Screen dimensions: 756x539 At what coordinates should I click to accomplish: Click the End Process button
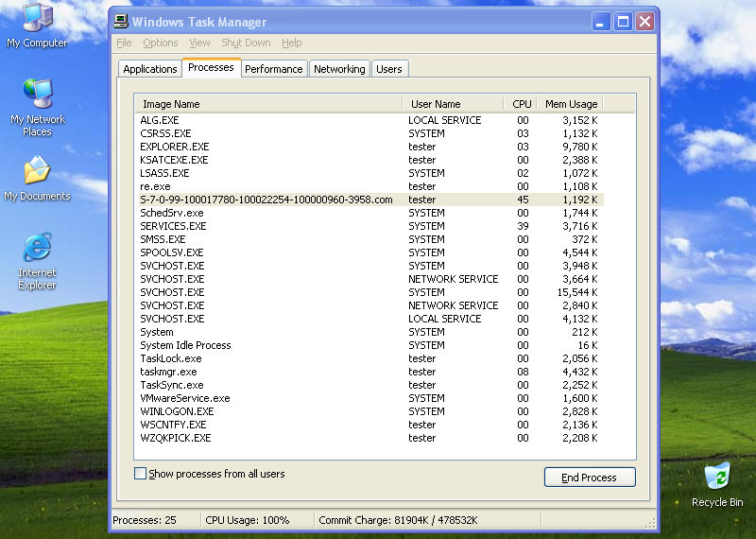(590, 478)
